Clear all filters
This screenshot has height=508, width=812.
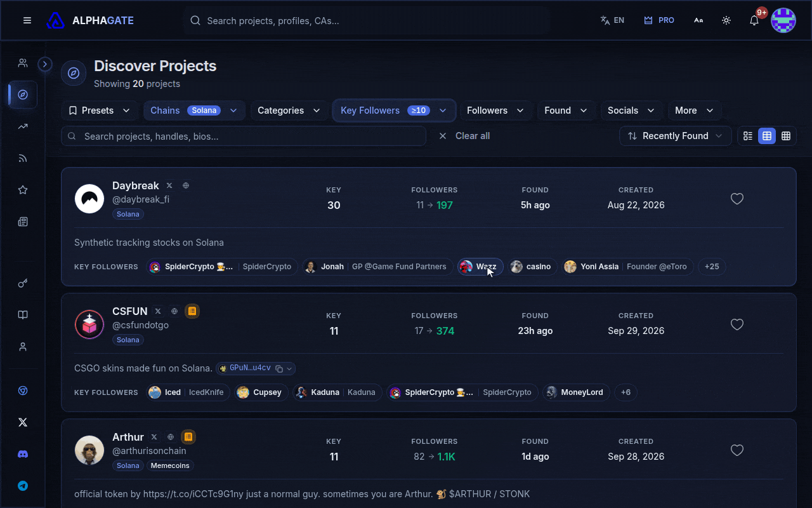[464, 136]
